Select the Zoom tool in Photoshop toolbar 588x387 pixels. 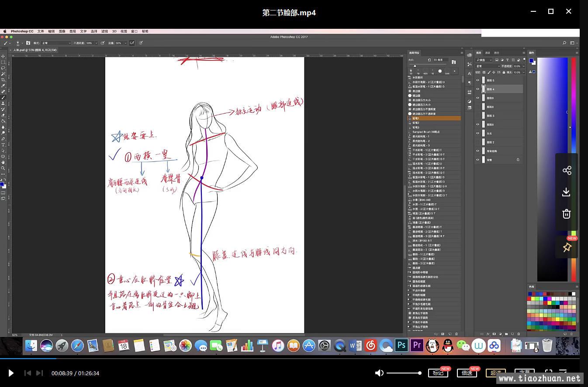[x=3, y=168]
